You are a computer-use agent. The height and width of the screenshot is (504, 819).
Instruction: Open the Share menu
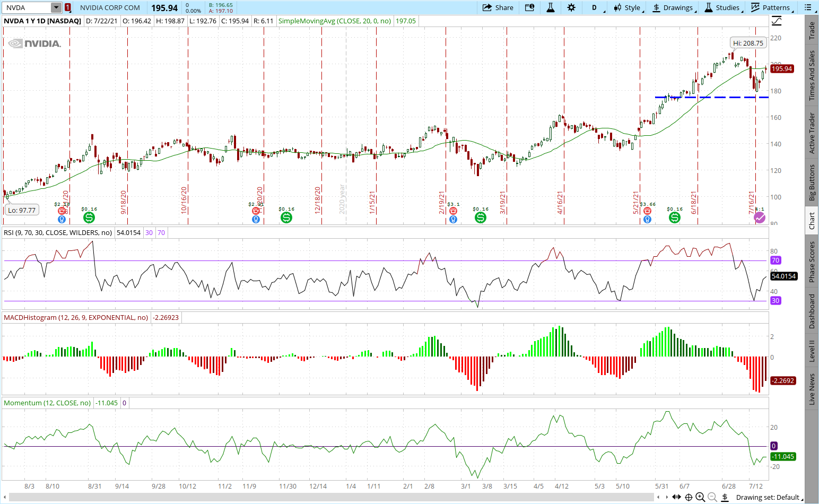pyautogui.click(x=498, y=7)
